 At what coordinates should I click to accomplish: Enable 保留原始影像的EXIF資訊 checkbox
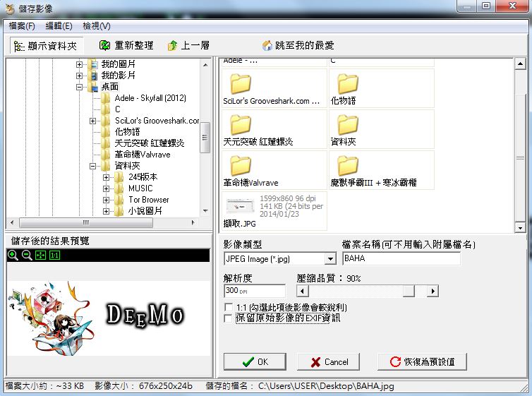coord(229,318)
